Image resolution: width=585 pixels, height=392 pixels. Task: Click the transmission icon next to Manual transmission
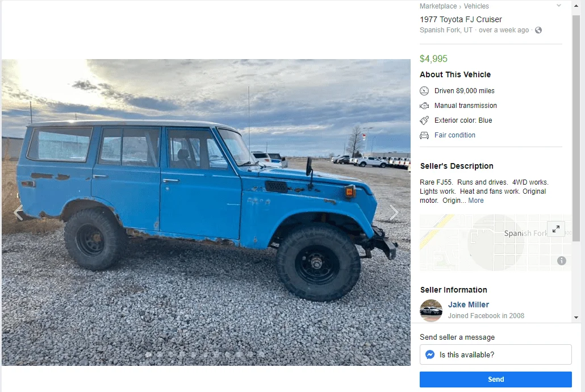[424, 106]
